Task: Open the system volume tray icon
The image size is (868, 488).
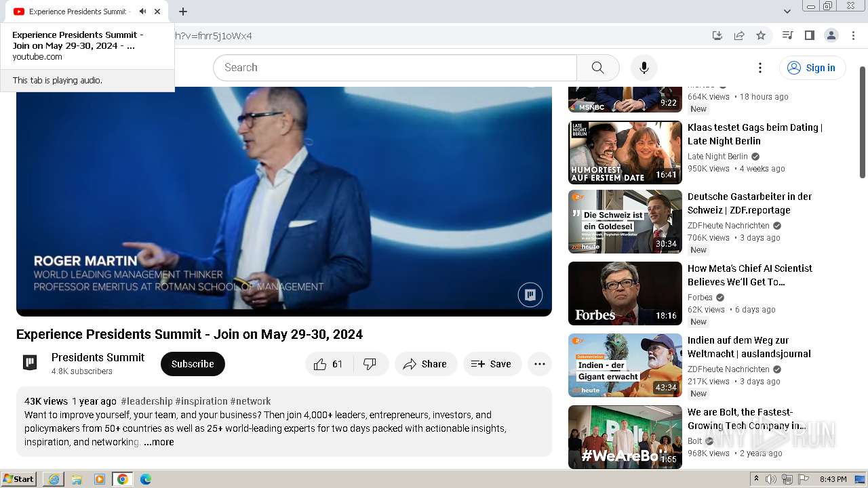Action: [x=771, y=479]
